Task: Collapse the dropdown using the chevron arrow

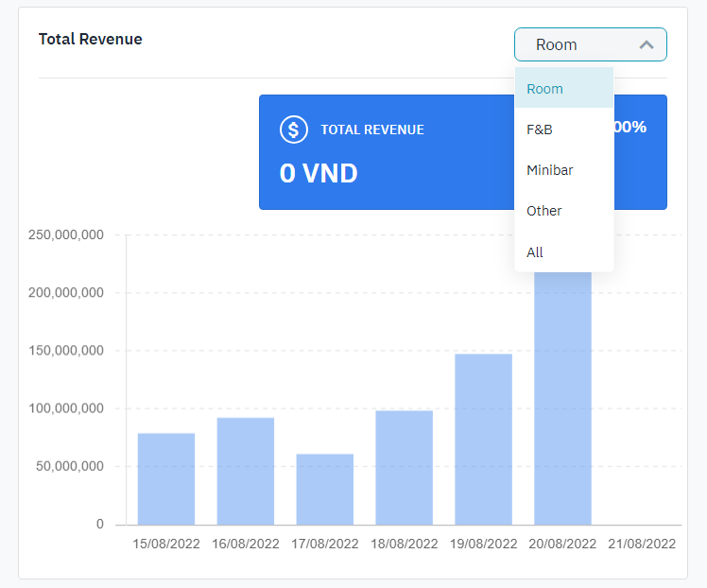Action: [647, 44]
